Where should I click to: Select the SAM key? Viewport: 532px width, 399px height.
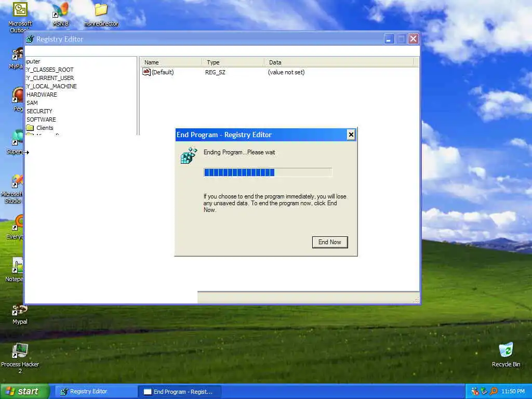32,103
